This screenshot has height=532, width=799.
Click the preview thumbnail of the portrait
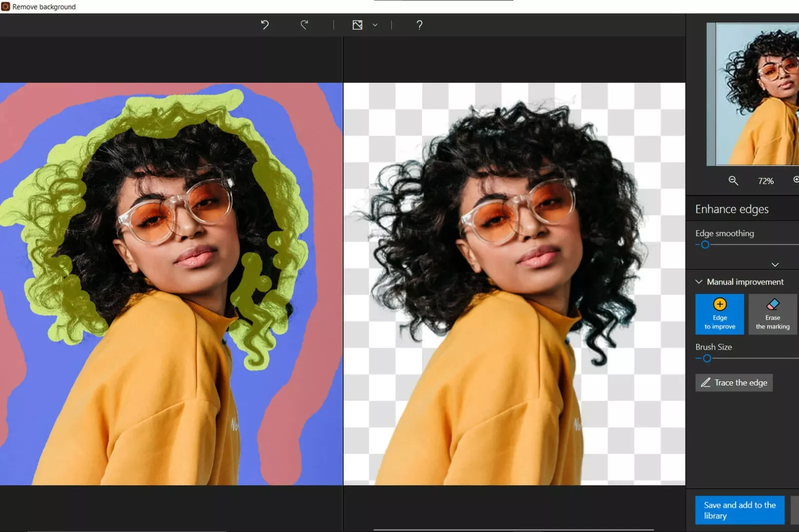[x=753, y=94]
